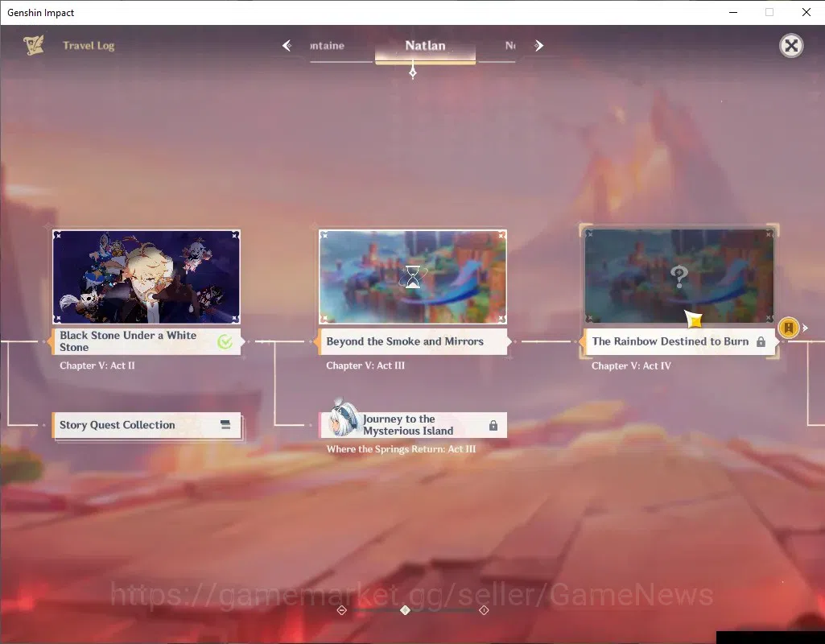Viewport: 825px width, 644px height.
Task: Open Journey to the Mysterious Island quest
Action: click(413, 425)
